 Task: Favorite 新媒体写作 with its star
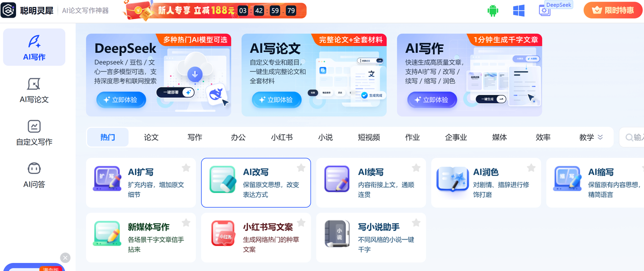click(186, 223)
